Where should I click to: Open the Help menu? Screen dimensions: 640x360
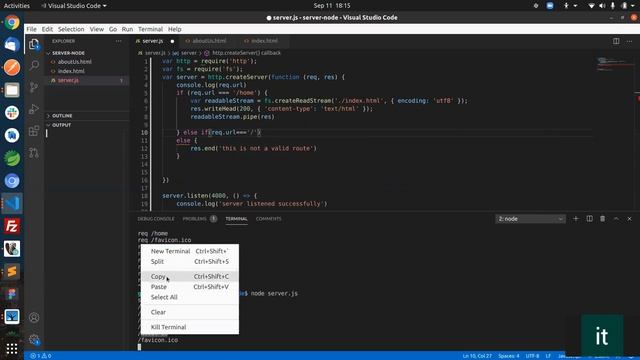175,29
